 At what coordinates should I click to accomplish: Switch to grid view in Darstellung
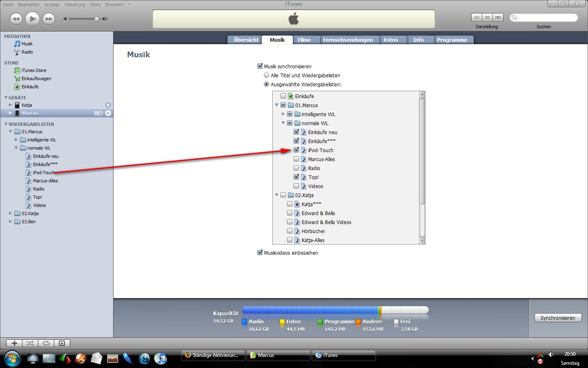click(487, 17)
